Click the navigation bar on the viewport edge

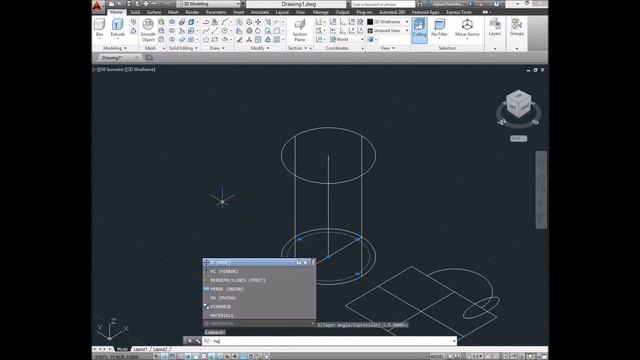[x=541, y=190]
